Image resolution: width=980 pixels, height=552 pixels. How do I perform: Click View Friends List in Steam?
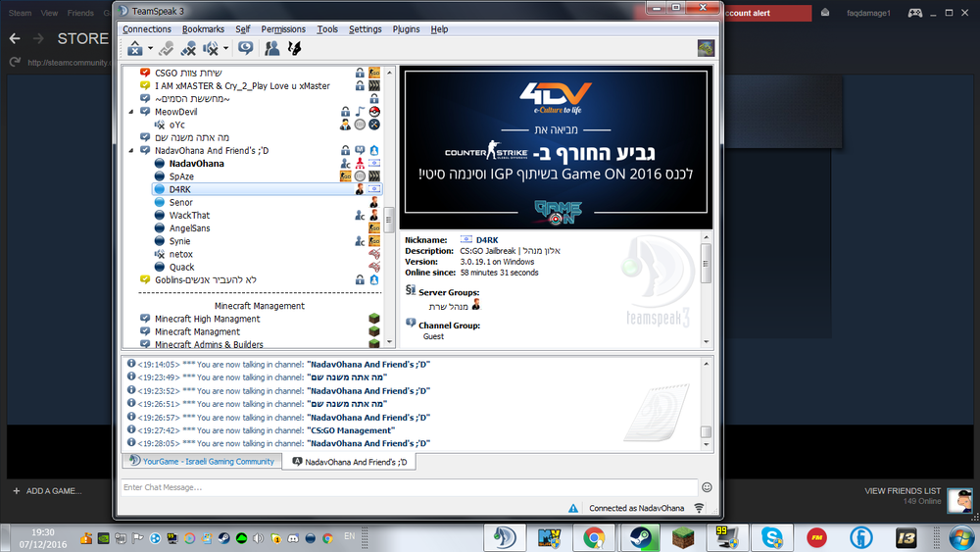(x=902, y=490)
